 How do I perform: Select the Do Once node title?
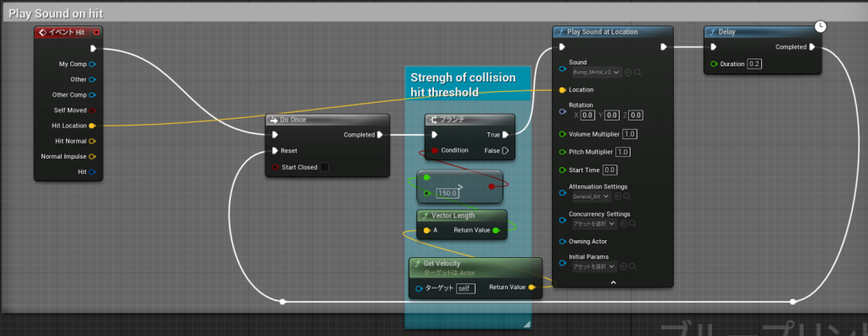tap(292, 120)
